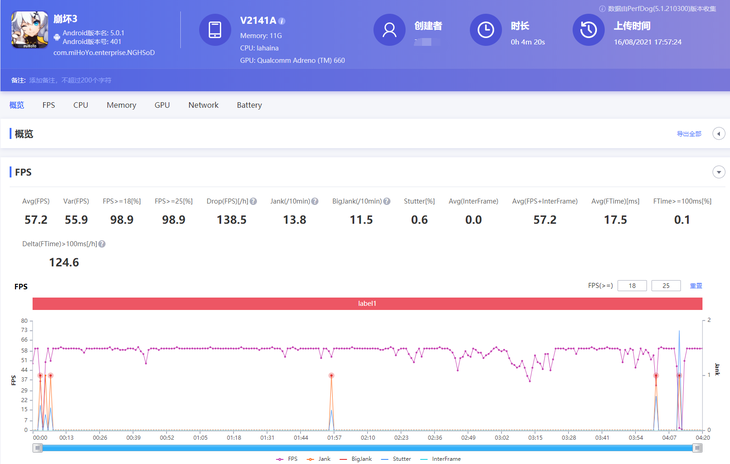Viewport: 730px width, 464px height.
Task: Toggle the InterFrame series in chart legend
Action: click(x=440, y=459)
